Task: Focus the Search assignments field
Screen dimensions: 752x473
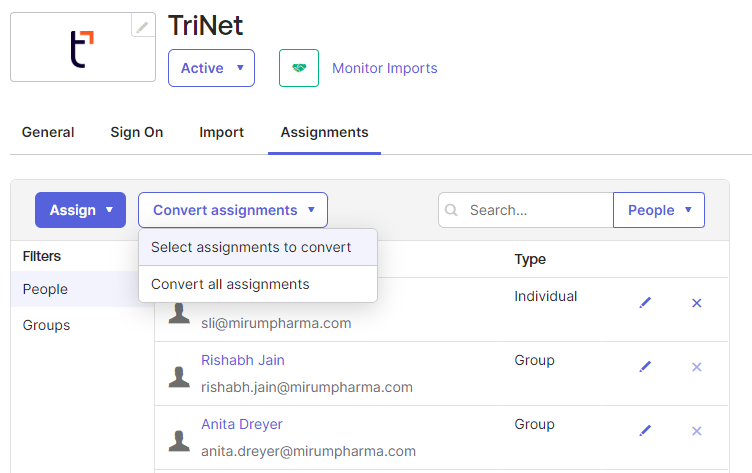Action: [526, 210]
